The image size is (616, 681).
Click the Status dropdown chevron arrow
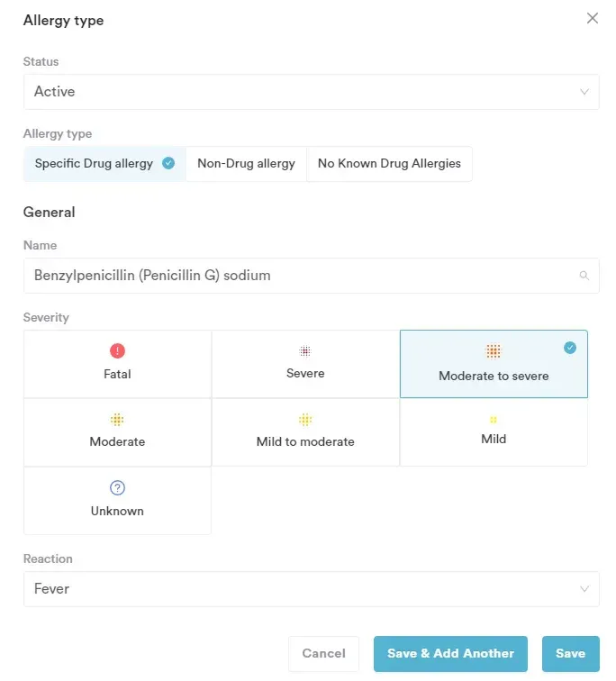click(x=584, y=92)
